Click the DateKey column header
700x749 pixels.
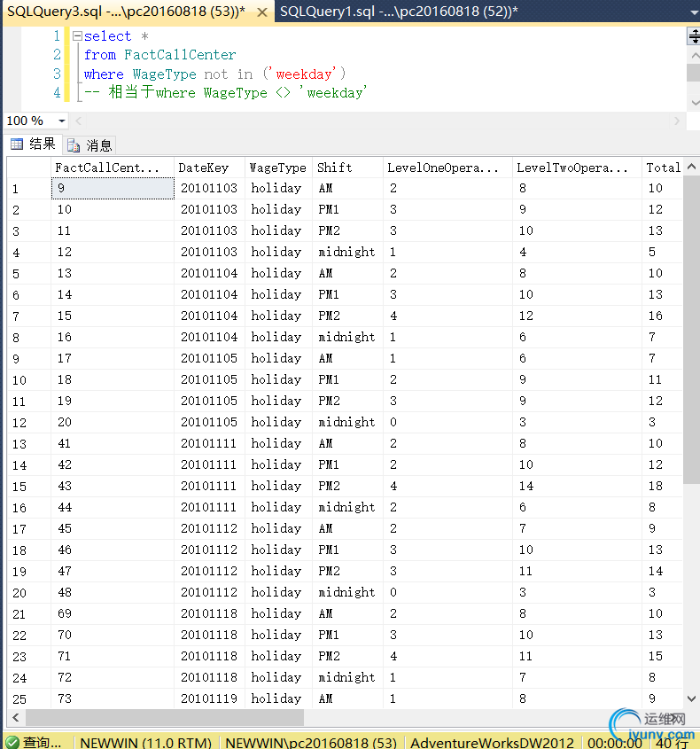(210, 168)
